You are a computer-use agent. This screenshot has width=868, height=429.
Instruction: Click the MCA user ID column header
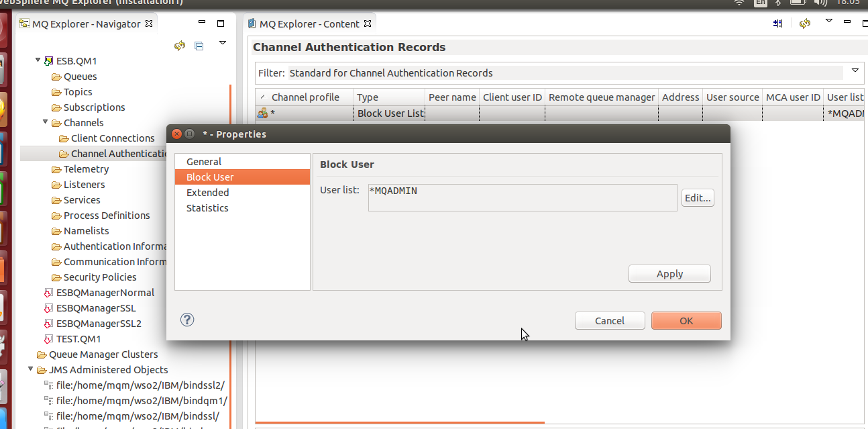pyautogui.click(x=793, y=97)
